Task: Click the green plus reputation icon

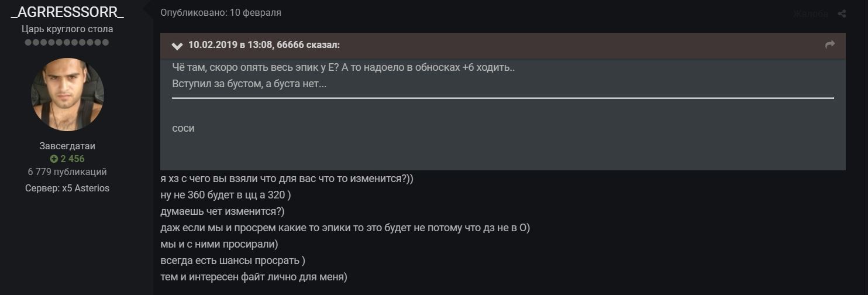Action: (54, 159)
